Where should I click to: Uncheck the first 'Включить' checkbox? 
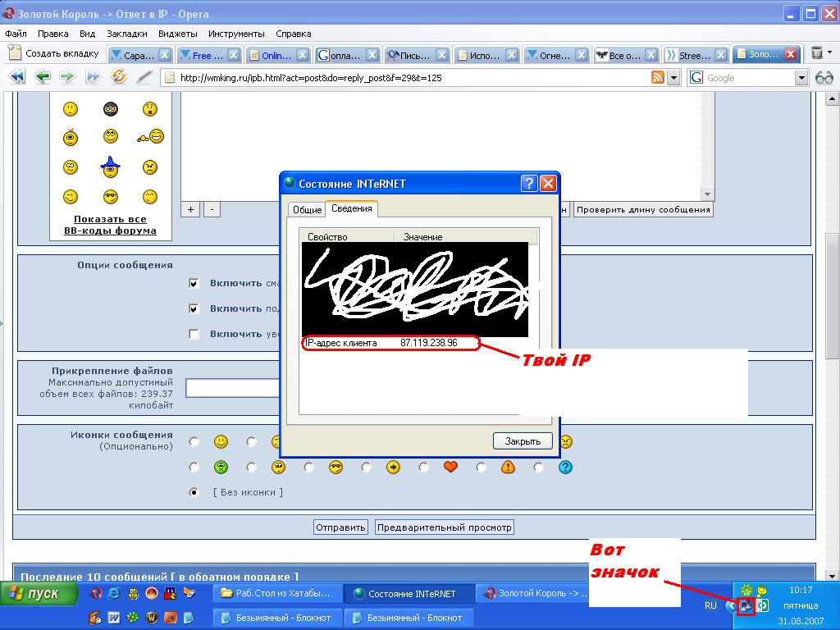coord(194,284)
